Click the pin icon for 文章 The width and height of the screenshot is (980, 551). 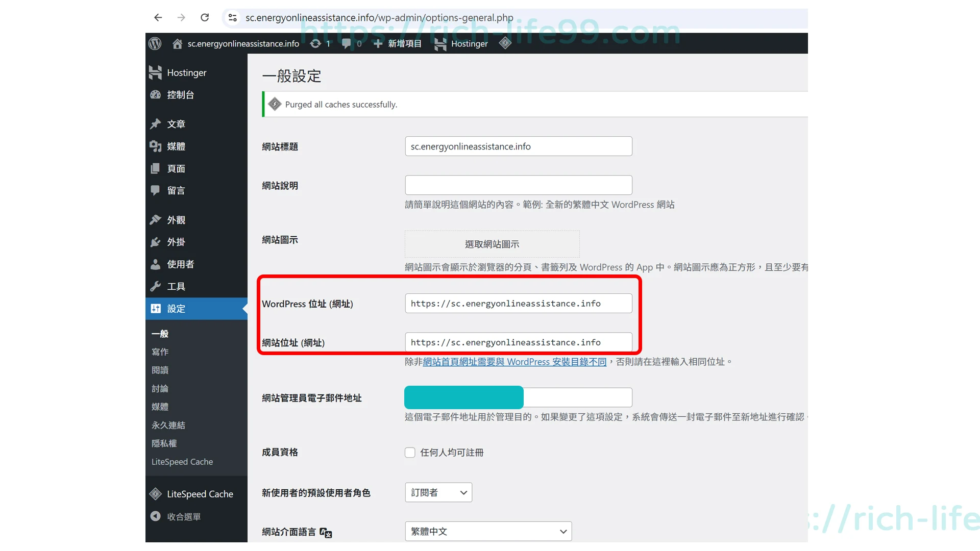(x=155, y=124)
